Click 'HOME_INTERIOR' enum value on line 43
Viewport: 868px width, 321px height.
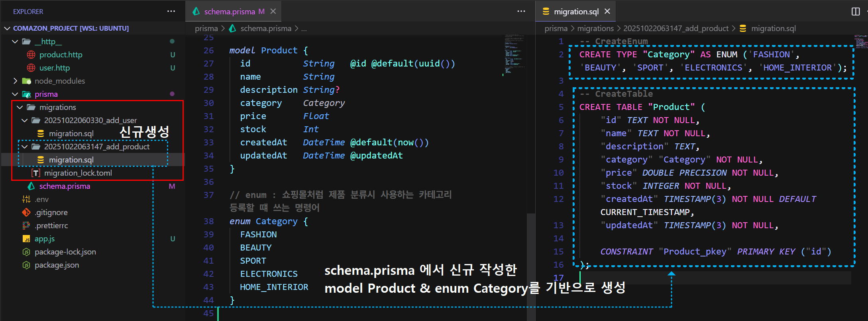(x=274, y=287)
